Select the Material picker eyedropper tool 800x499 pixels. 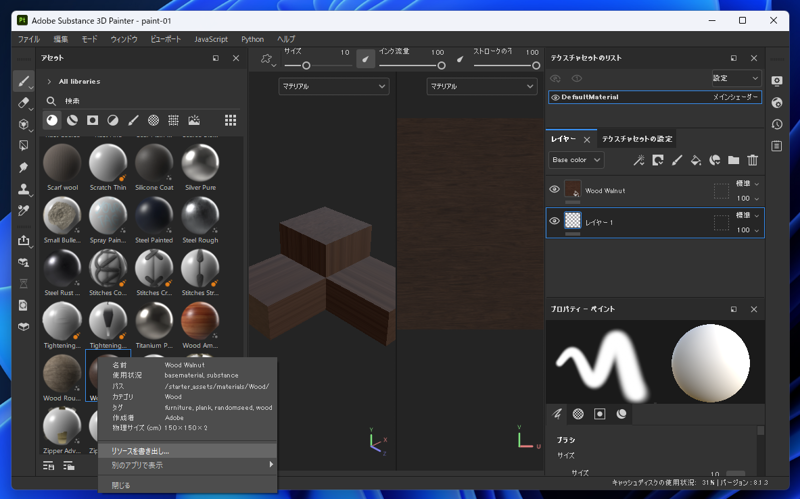coord(23,210)
